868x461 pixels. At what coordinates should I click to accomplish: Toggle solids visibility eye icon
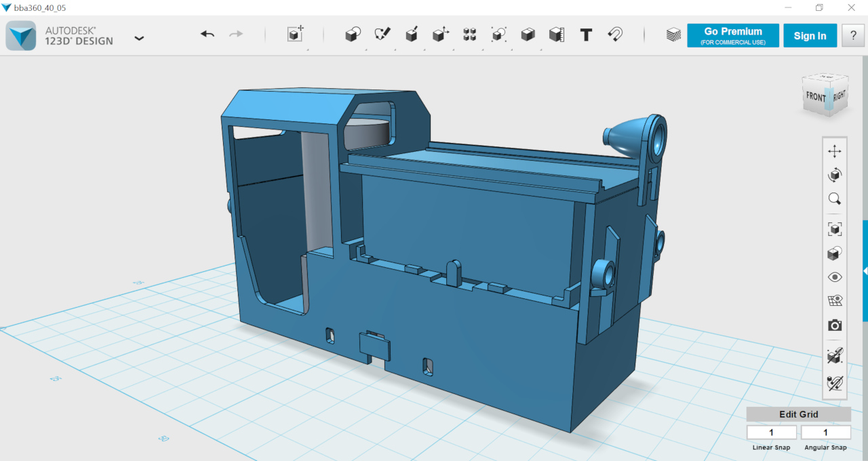[835, 277]
